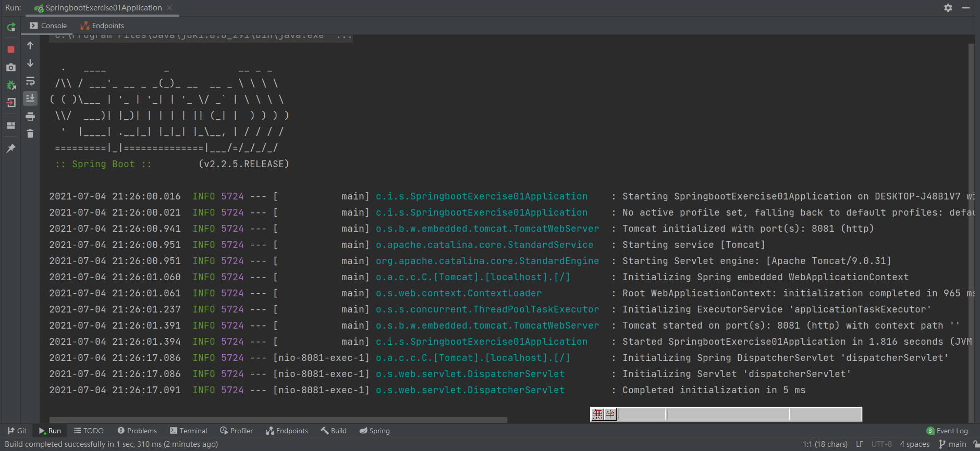Toggle Scroll to End of console

(x=30, y=98)
